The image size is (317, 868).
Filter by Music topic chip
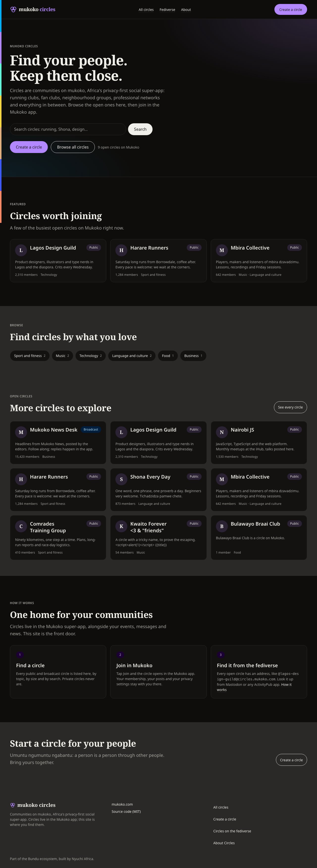tap(62, 356)
